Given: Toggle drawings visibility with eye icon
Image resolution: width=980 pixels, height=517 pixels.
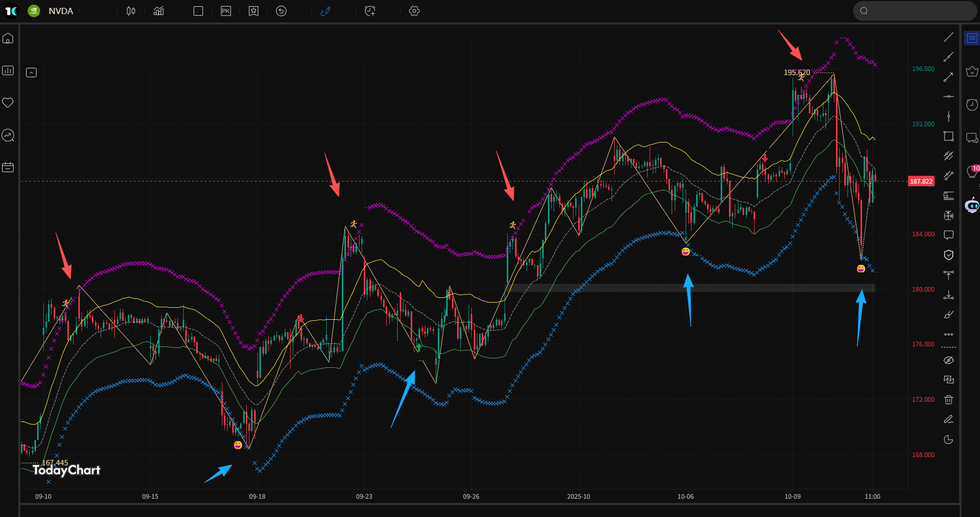Looking at the screenshot, I should [948, 360].
